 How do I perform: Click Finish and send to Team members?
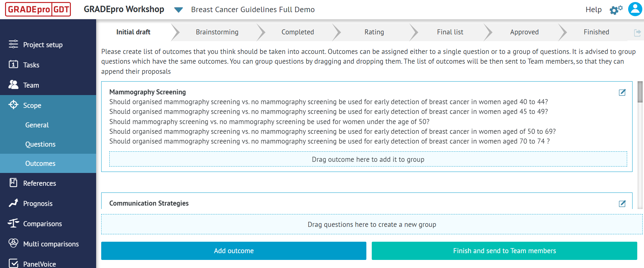tap(505, 251)
